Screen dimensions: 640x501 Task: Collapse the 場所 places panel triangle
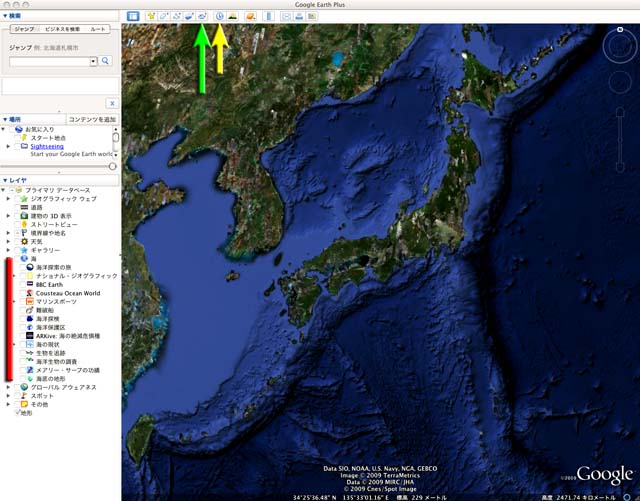point(5,119)
